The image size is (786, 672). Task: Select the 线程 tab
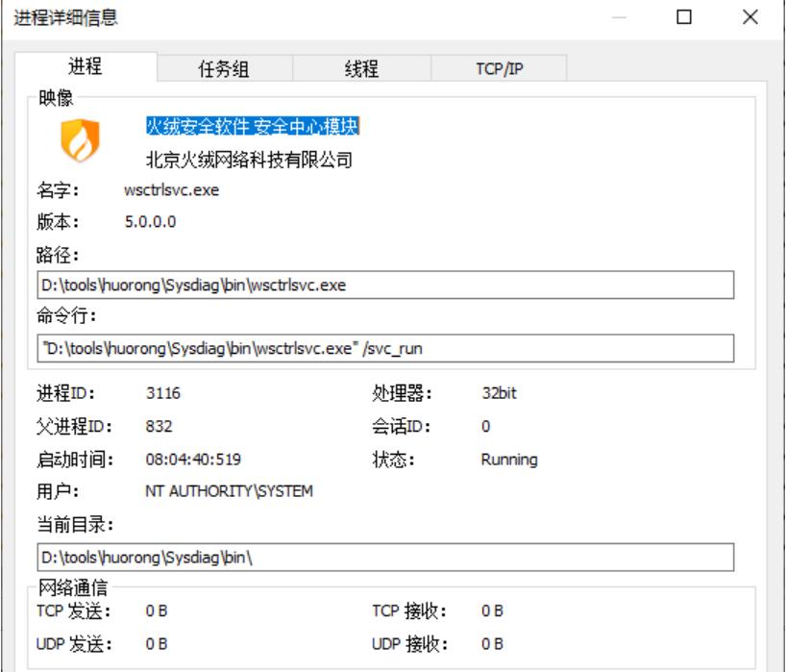pos(361,68)
